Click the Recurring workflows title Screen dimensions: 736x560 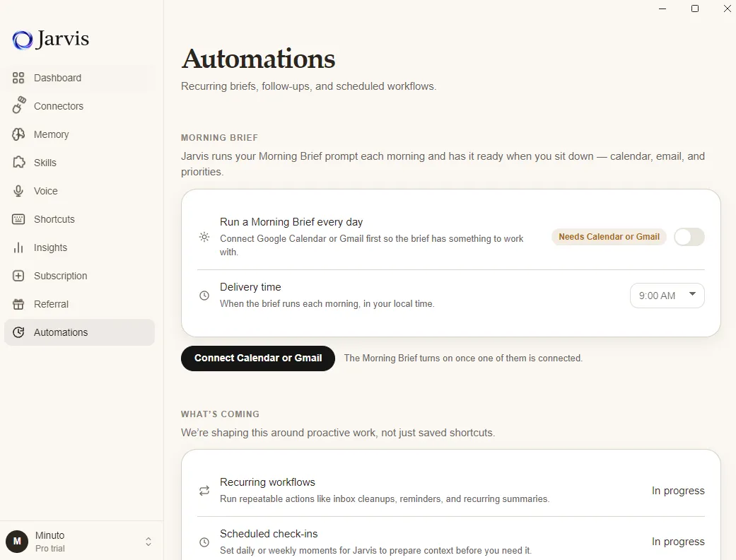pyautogui.click(x=267, y=482)
